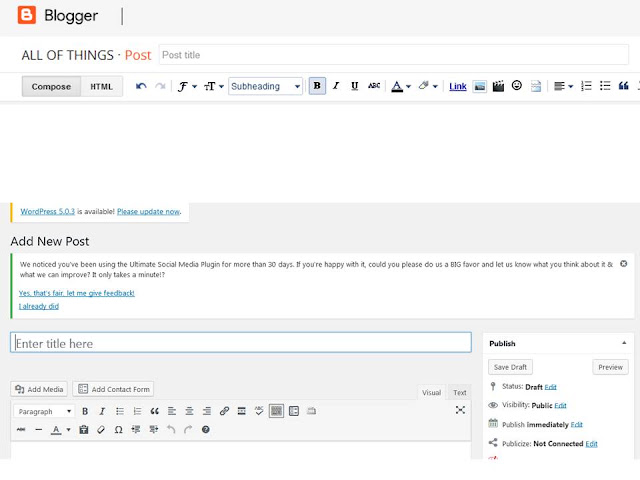Decrease indent in WordPress editor
640x480 pixels.
tap(136, 429)
